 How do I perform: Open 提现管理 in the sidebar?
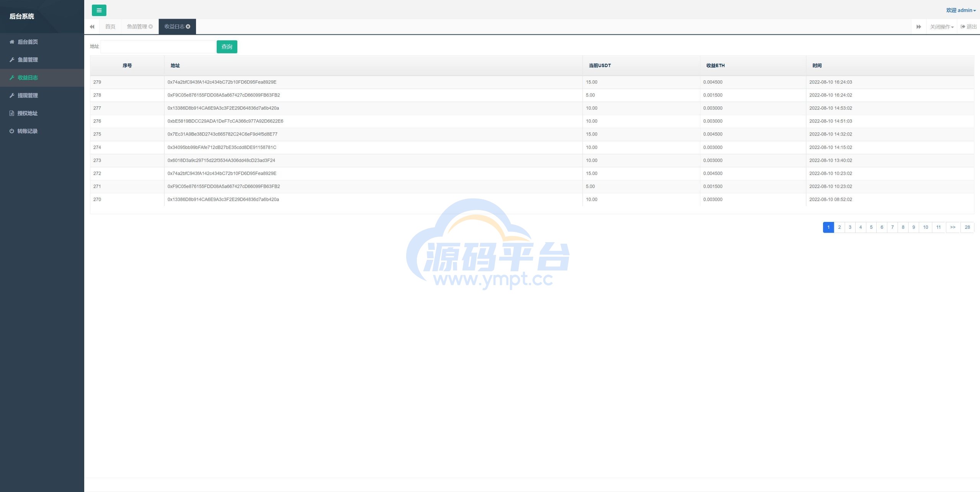coord(28,95)
